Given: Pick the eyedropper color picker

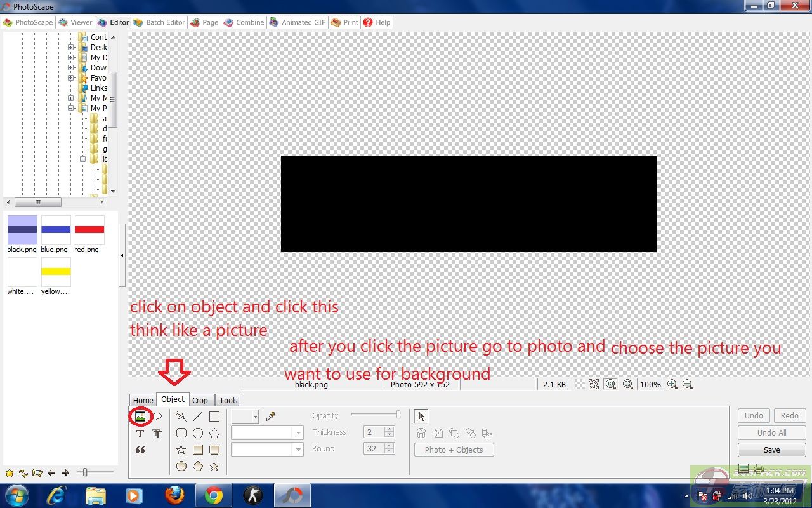Looking at the screenshot, I should (x=271, y=417).
